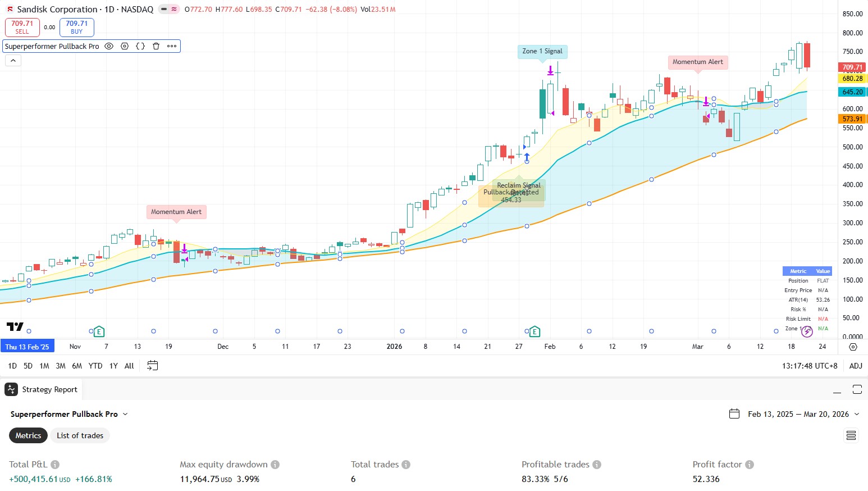Click the teal 645.20 price axis label
Screen dimensions: 868x491
tap(852, 92)
